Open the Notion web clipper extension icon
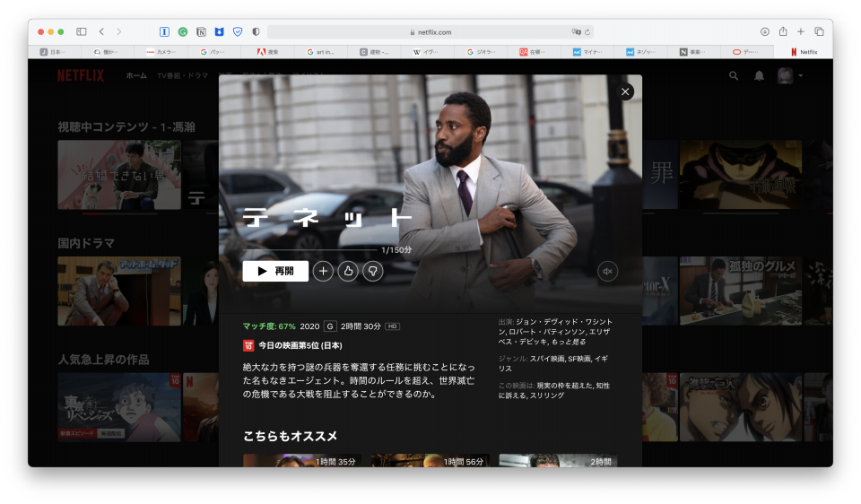861x504 pixels. (x=201, y=32)
